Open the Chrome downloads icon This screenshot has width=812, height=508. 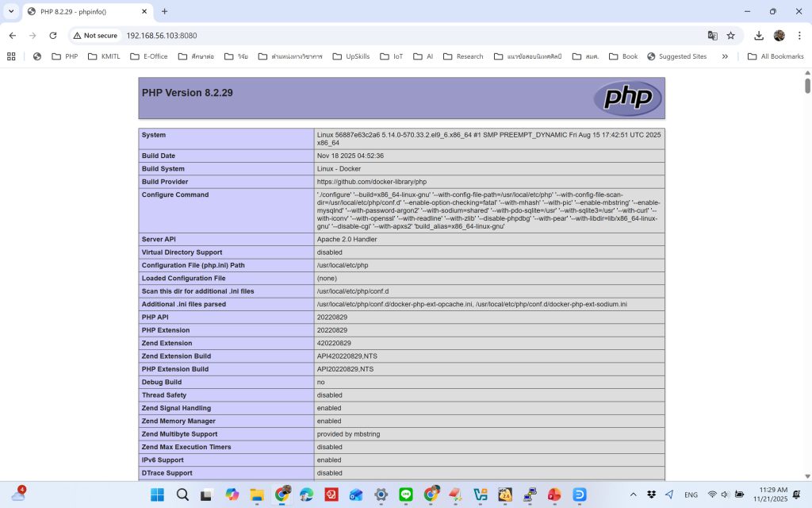(x=759, y=36)
